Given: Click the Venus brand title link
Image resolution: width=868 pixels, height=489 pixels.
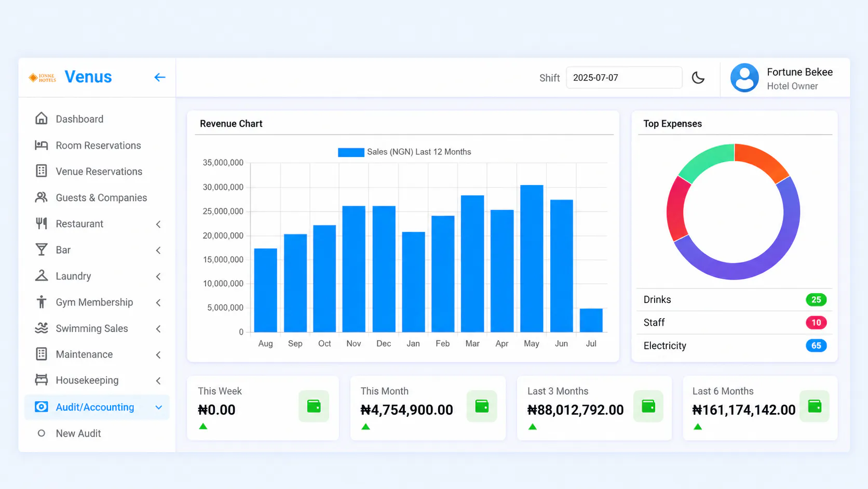Looking at the screenshot, I should point(88,77).
